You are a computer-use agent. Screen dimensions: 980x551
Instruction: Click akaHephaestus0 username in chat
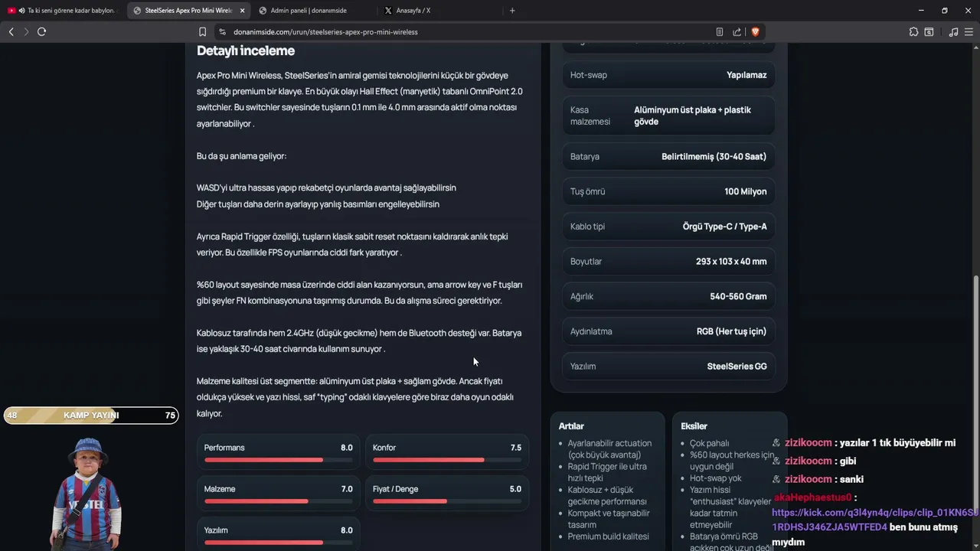coord(812,497)
